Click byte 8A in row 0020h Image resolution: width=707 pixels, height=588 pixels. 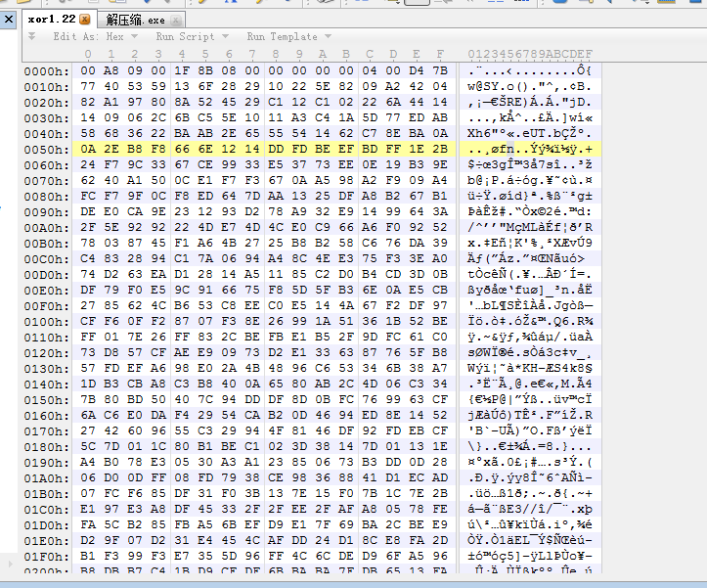[182, 102]
